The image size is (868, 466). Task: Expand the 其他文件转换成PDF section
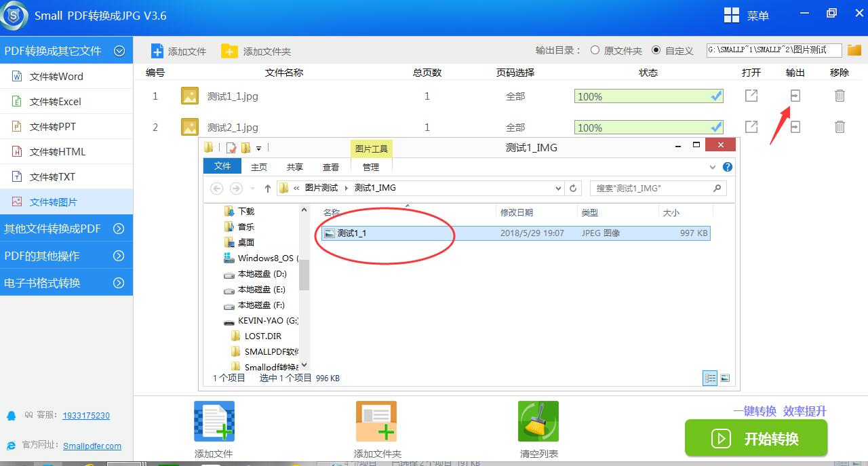click(x=119, y=229)
